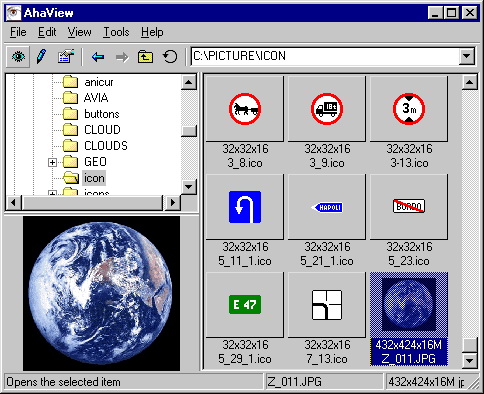484x394 pixels.
Task: Go back with the blue left arrow
Action: tap(98, 57)
